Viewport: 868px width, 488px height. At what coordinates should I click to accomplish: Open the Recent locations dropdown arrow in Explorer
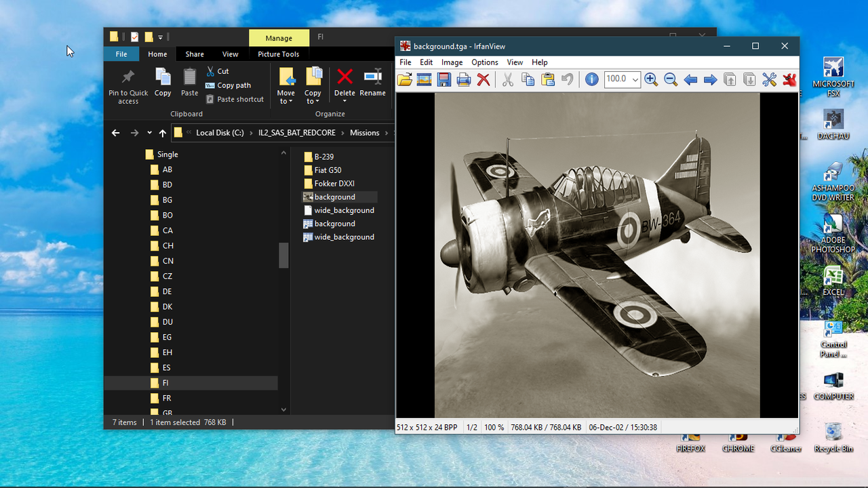coord(149,134)
